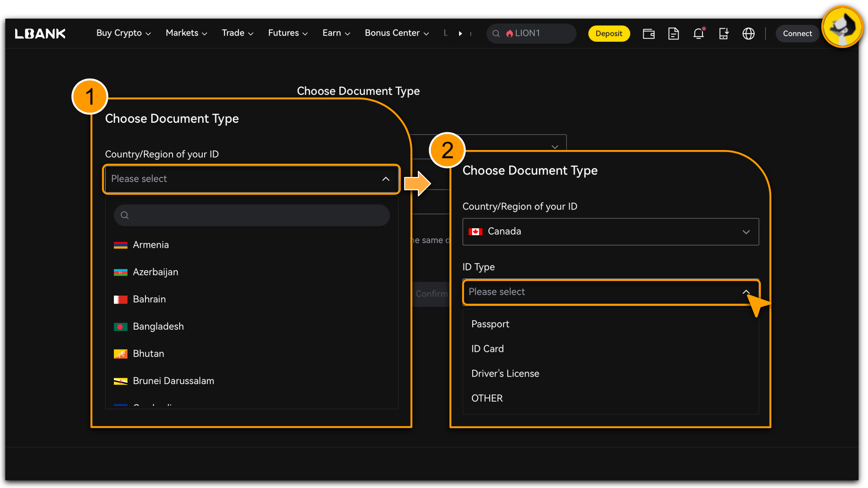Open the wallet icon in header

[648, 33]
